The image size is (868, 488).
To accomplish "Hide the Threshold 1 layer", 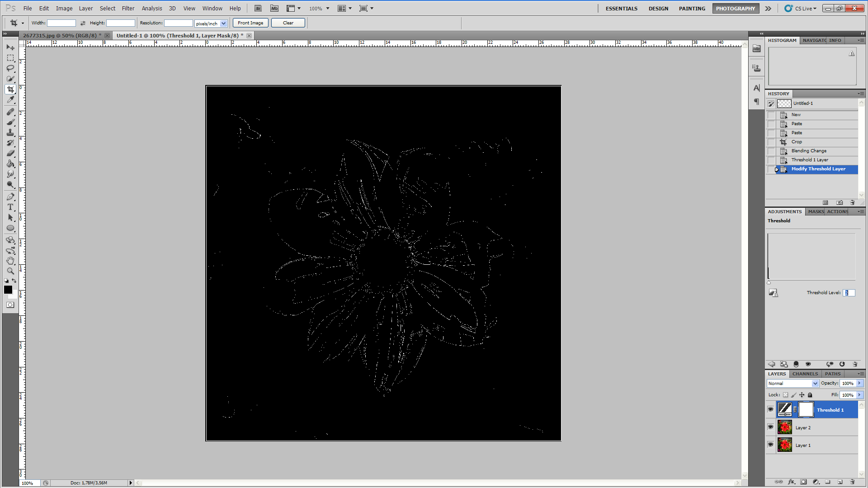I will click(x=771, y=409).
